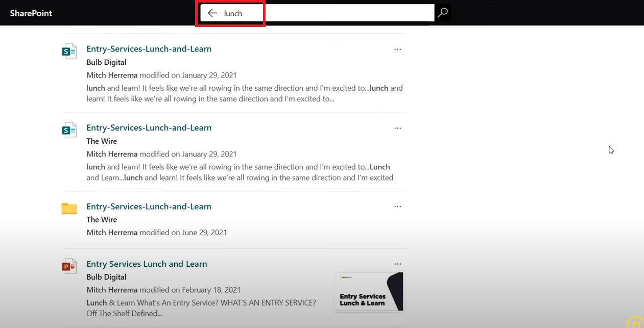Viewport: 644px width, 328px height.
Task: Click the magnifier search button
Action: click(x=443, y=13)
